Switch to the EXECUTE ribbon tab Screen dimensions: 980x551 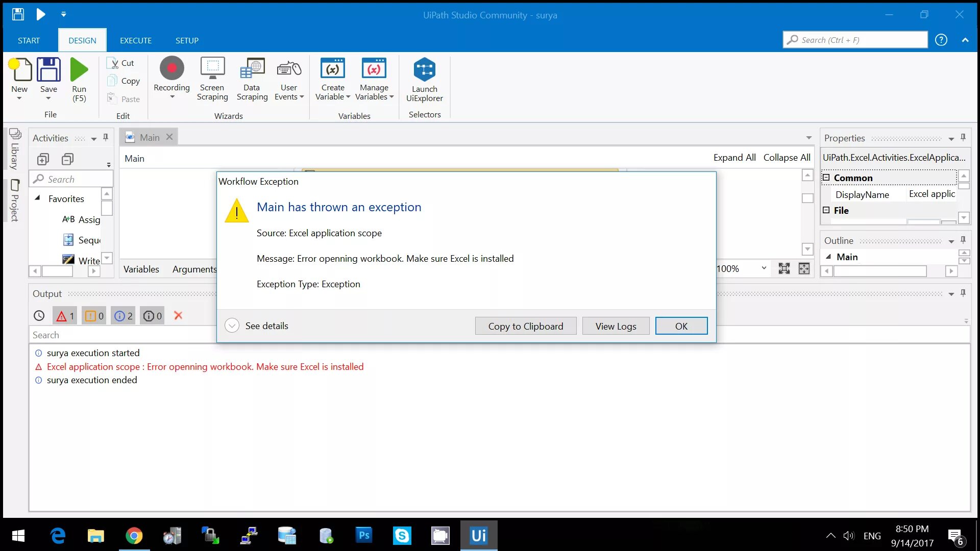135,41
